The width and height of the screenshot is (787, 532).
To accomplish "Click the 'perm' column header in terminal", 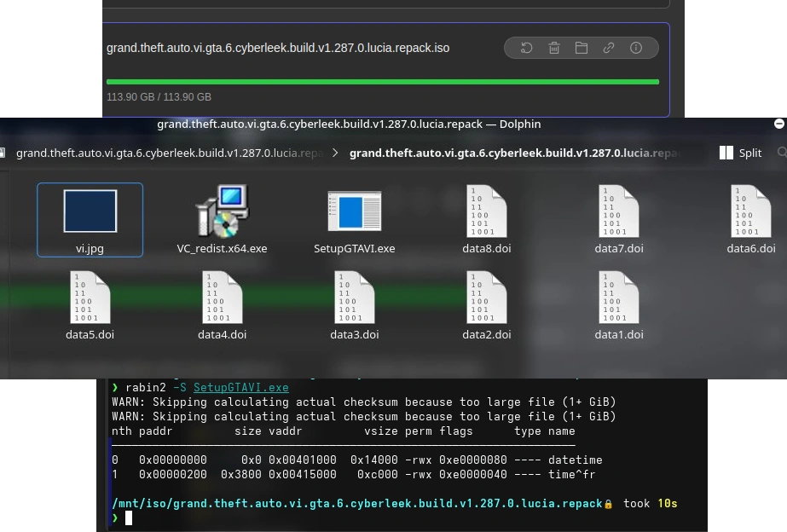I will [x=418, y=431].
